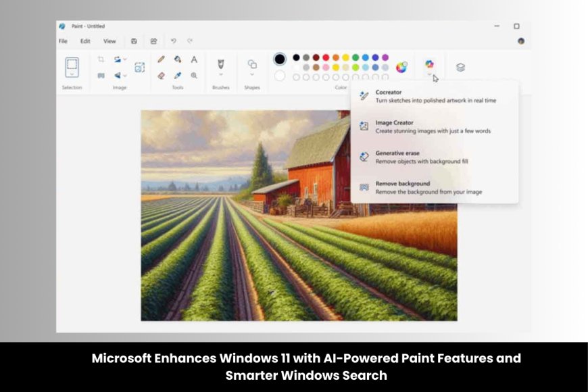Screen dimensions: 588x392
Task: Pick the red color swatch
Action: 326,57
